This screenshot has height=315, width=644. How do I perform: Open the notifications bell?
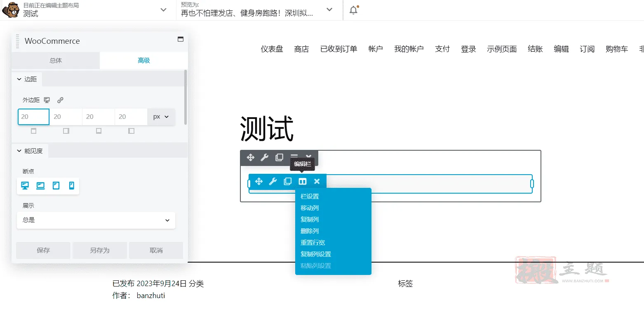click(x=354, y=10)
